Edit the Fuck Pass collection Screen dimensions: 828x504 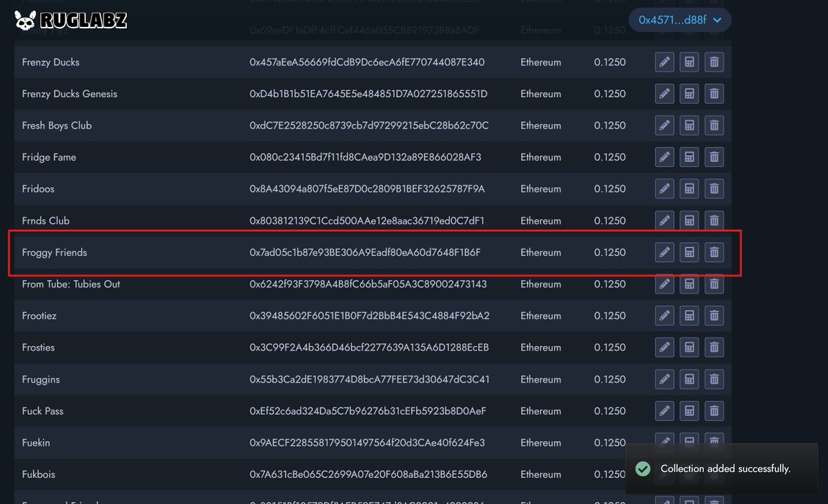[x=664, y=411]
